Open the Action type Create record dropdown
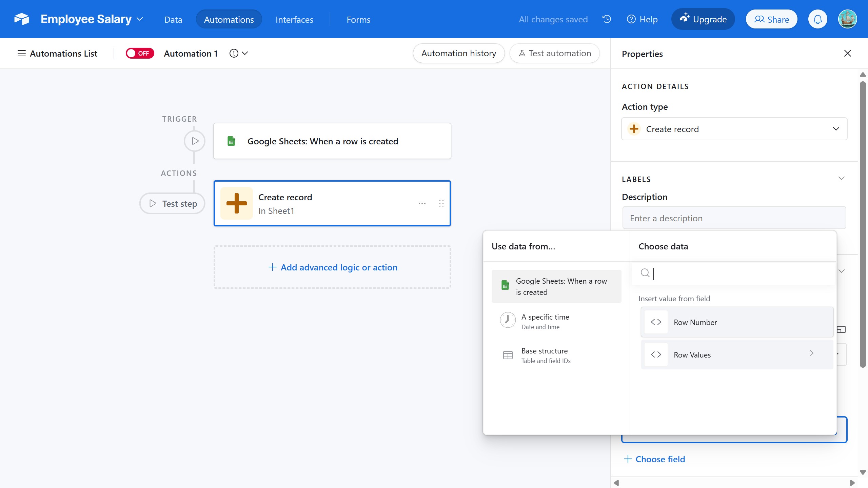The width and height of the screenshot is (868, 488). 734,129
